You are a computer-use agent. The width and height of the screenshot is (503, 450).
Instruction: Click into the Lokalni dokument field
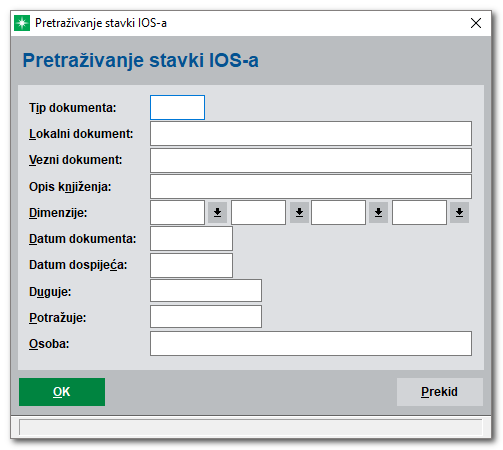311,134
